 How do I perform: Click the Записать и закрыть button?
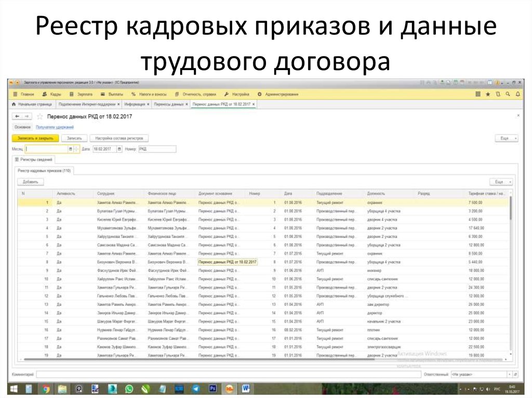tap(36, 138)
